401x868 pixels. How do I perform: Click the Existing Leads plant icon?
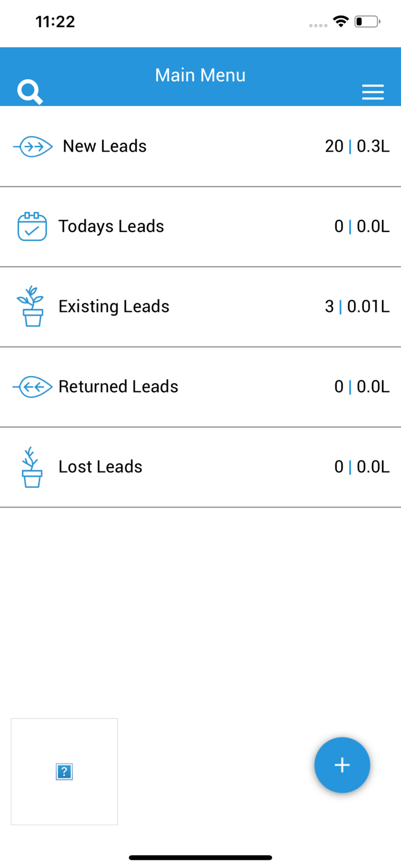32,306
